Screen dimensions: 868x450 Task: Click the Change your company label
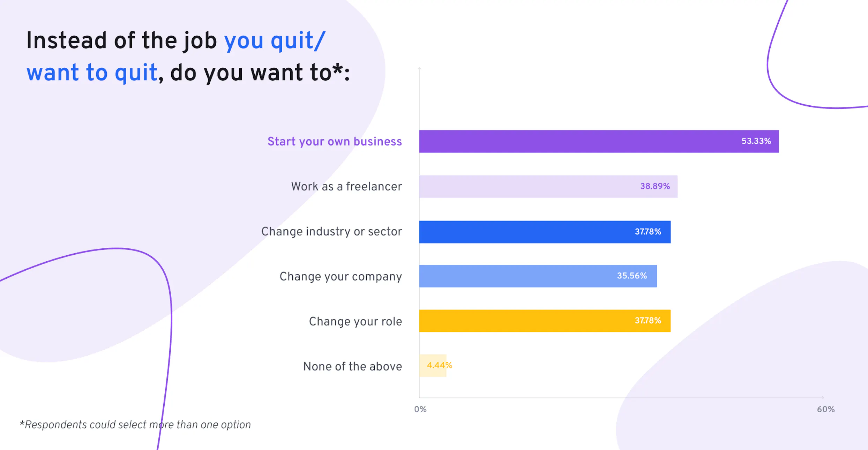click(x=341, y=277)
